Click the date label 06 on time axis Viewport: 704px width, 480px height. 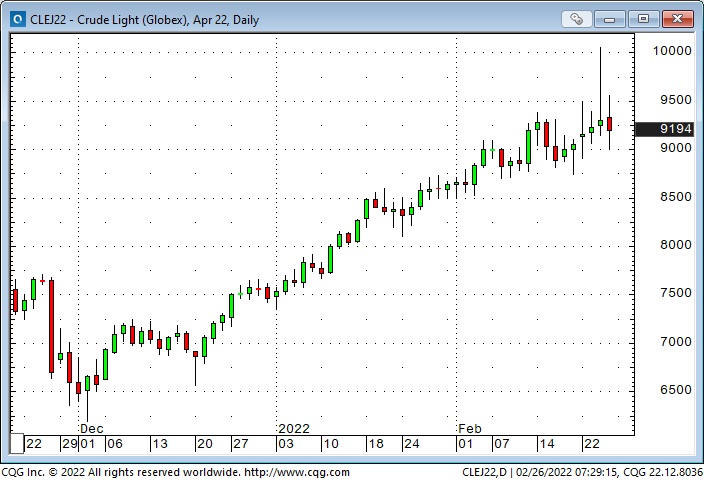point(115,444)
